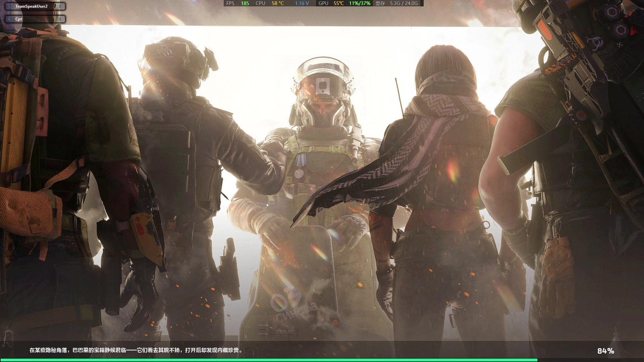Click the headset icon beside TeamSpeakUser2

10,6
